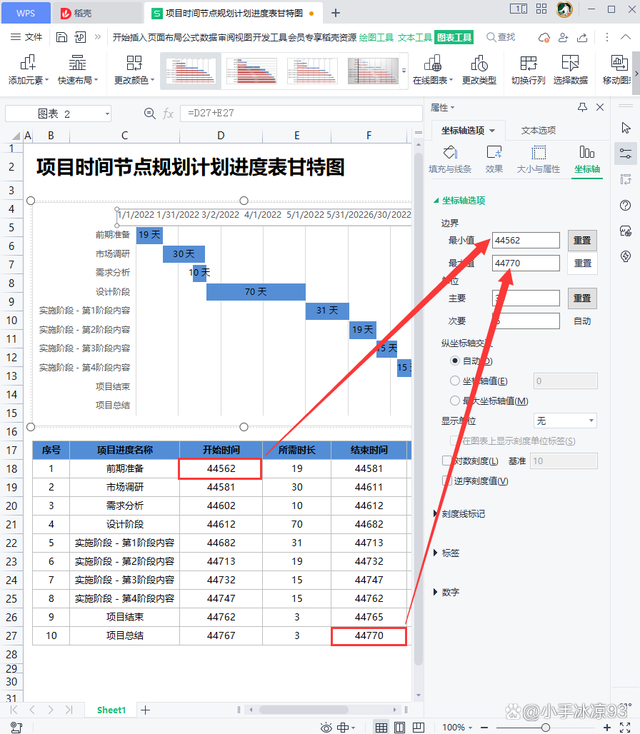Switch to the 文本选项 tab in properties
Screen dimensions: 640x734
pos(538,130)
